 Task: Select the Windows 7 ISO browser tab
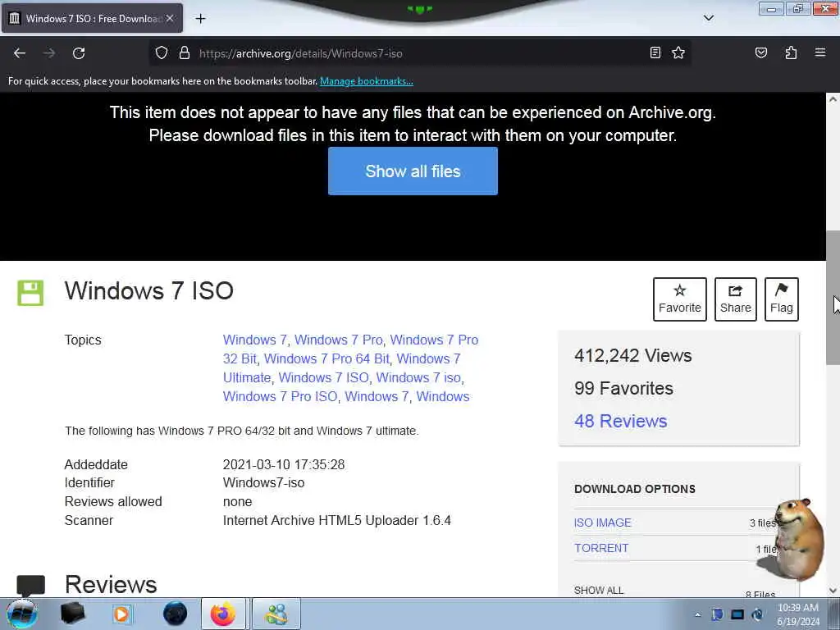coord(92,18)
